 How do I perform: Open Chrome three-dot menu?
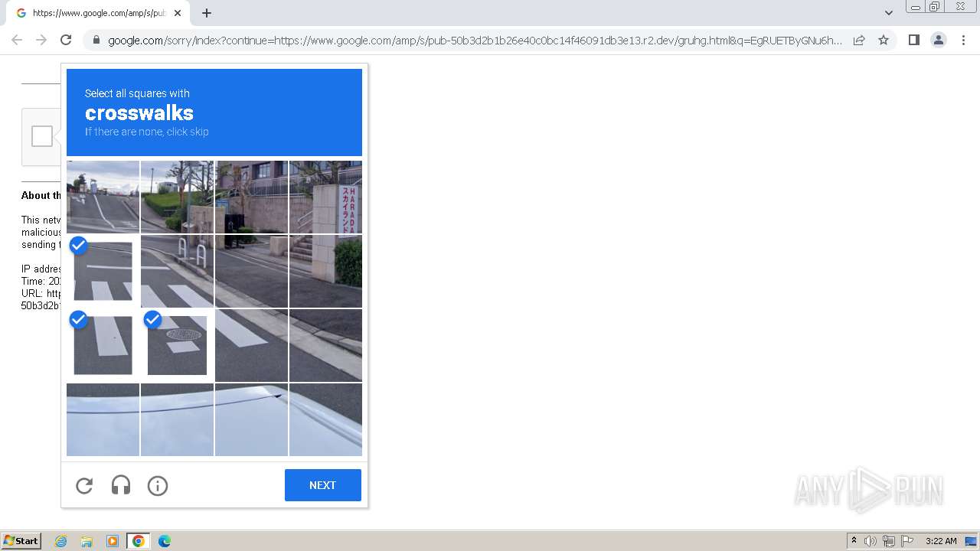pos(964,40)
